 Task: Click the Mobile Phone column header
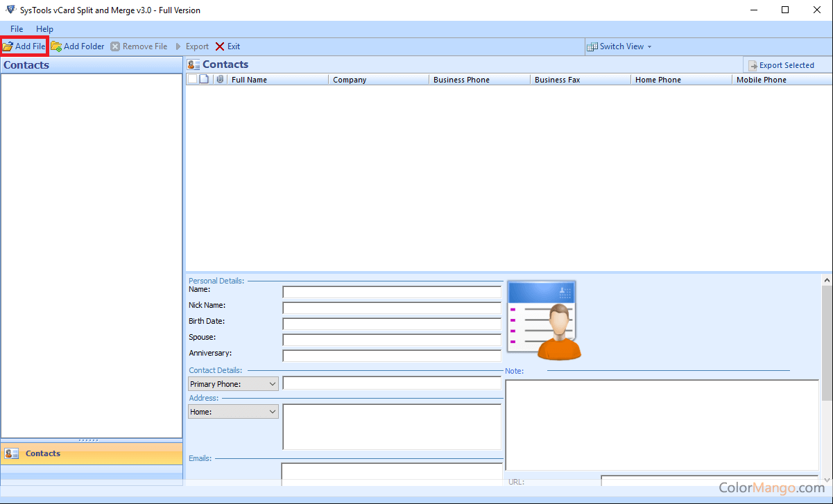click(x=782, y=80)
